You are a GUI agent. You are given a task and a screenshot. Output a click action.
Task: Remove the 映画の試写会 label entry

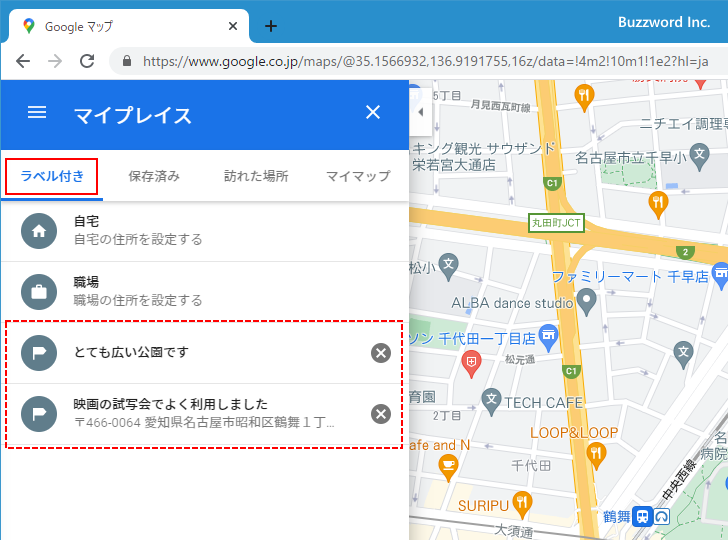[x=381, y=414]
